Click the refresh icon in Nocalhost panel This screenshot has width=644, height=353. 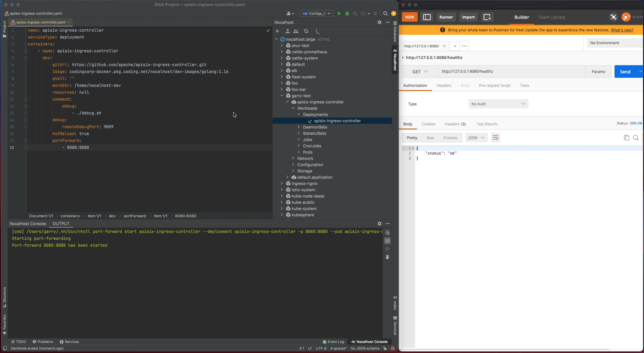306,31
